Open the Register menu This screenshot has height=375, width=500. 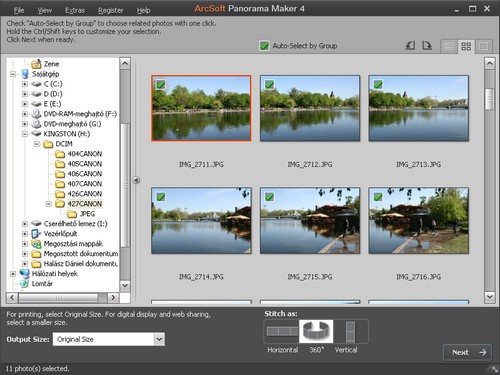click(111, 10)
